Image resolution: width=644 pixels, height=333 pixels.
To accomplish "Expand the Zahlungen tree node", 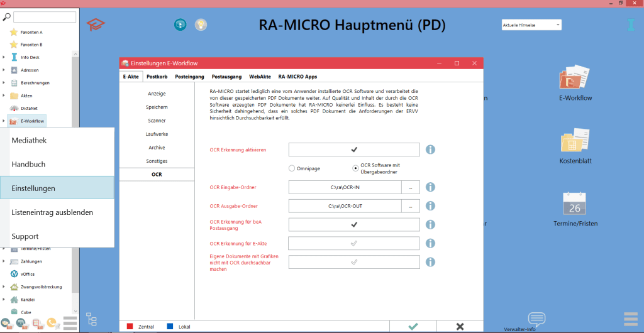I will pyautogui.click(x=4, y=261).
